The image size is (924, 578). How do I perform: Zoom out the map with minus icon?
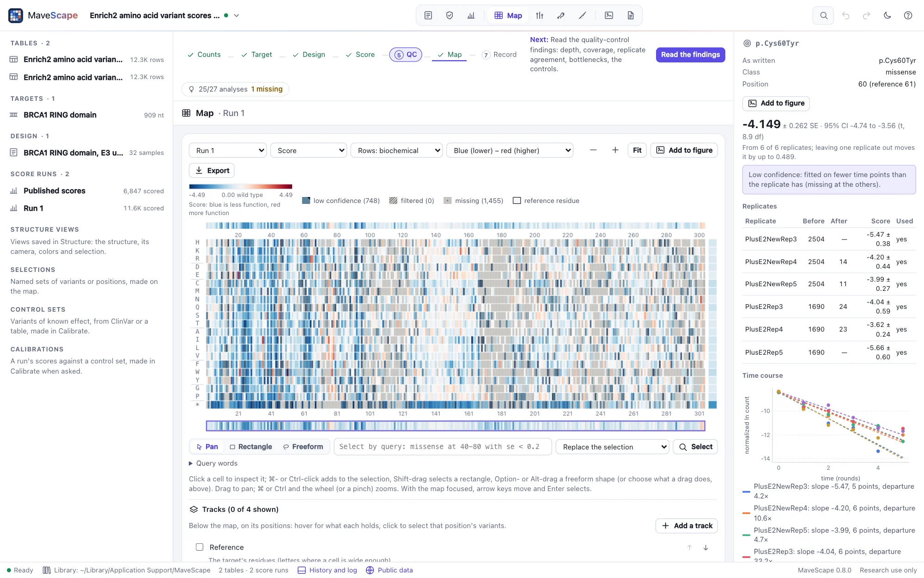tap(593, 150)
